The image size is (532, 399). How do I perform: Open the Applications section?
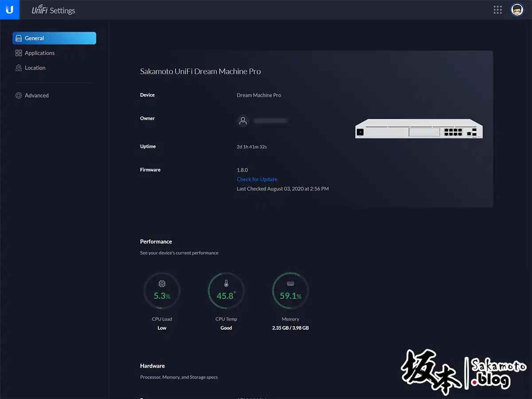coord(39,53)
